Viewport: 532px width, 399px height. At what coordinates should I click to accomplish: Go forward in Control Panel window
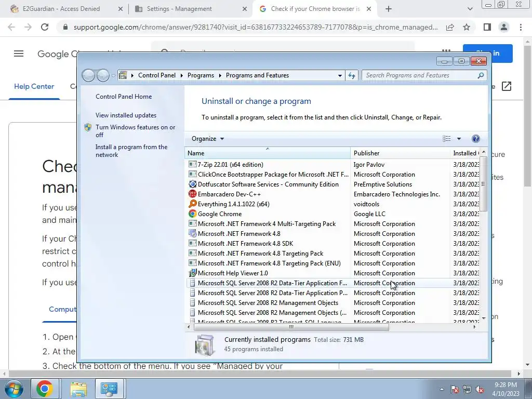click(103, 75)
